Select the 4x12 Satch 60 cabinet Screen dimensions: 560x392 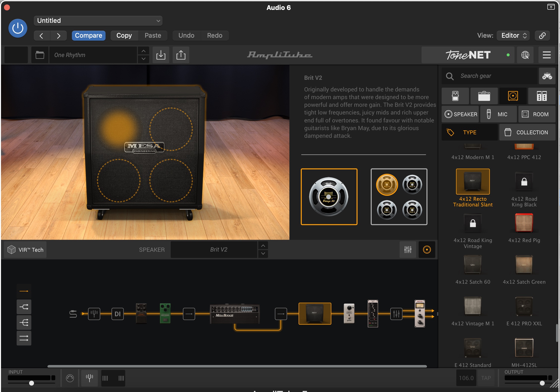473,270
